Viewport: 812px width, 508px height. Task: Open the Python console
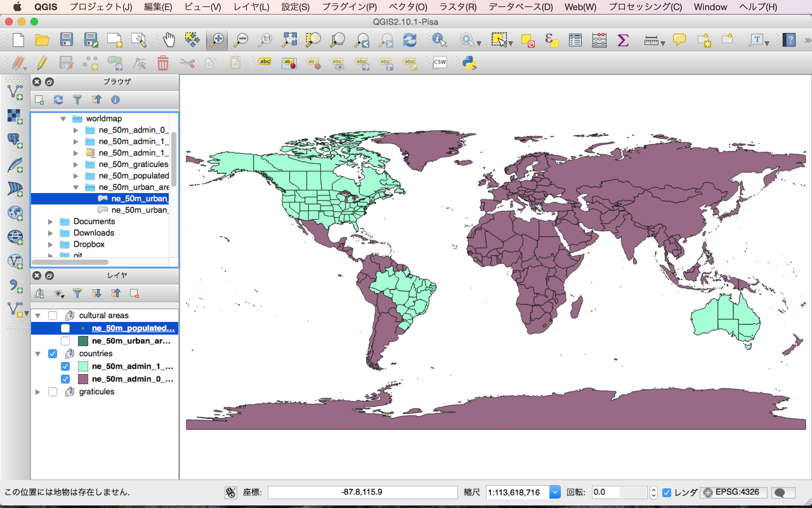coord(469,63)
